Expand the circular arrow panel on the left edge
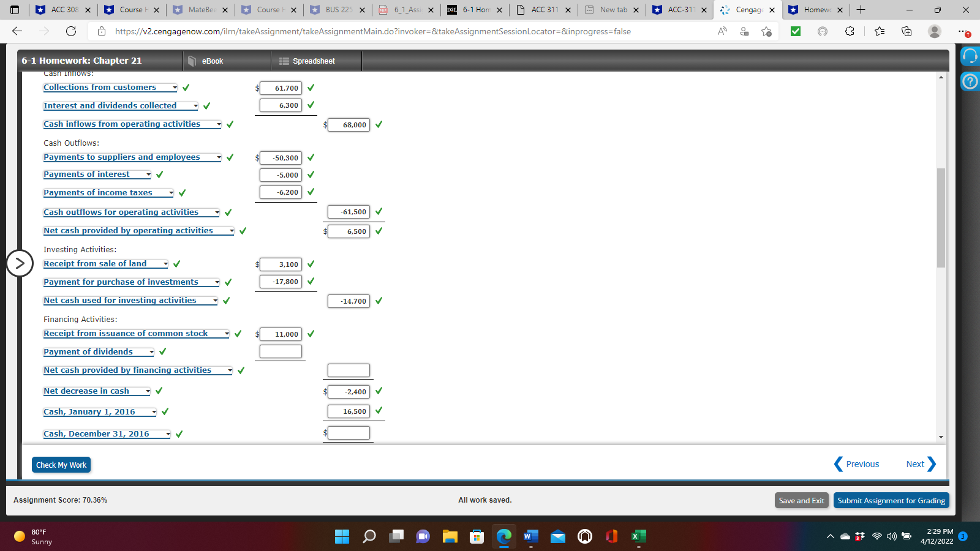This screenshot has height=551, width=980. tap(20, 263)
